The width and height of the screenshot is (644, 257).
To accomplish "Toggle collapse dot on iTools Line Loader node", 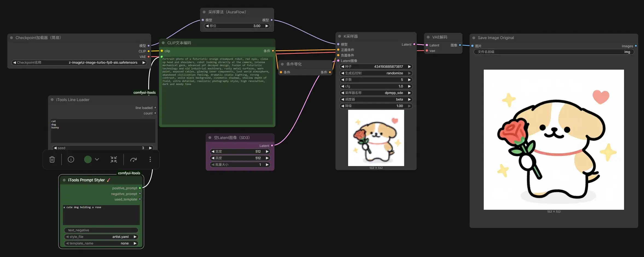I will click(52, 100).
